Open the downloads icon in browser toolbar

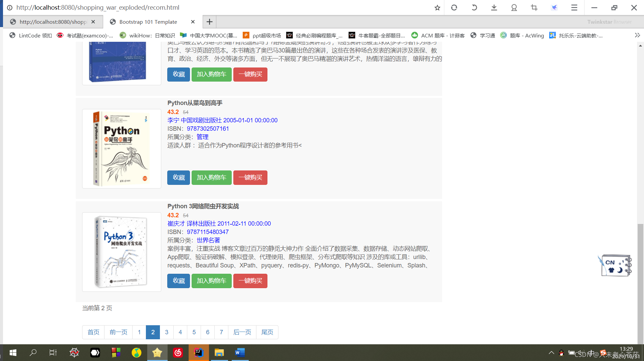point(494,8)
